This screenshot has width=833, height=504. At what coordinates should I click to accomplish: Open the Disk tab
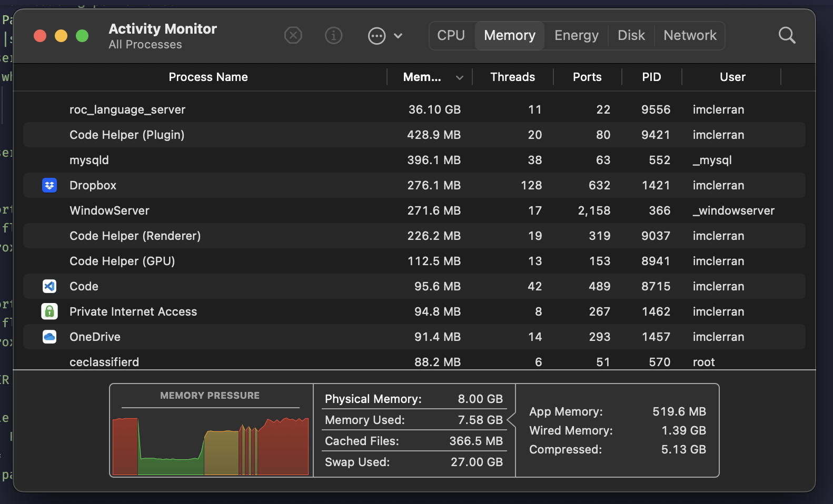click(631, 36)
